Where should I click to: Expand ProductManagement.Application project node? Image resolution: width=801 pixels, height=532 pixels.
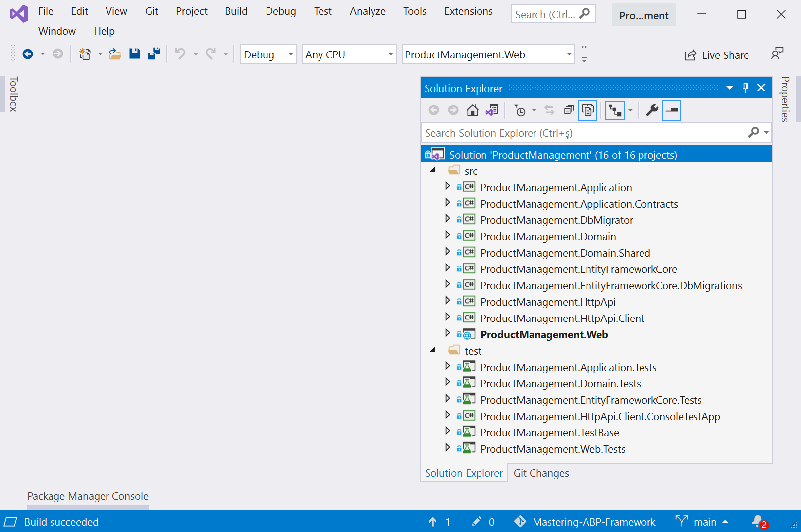[x=448, y=186]
